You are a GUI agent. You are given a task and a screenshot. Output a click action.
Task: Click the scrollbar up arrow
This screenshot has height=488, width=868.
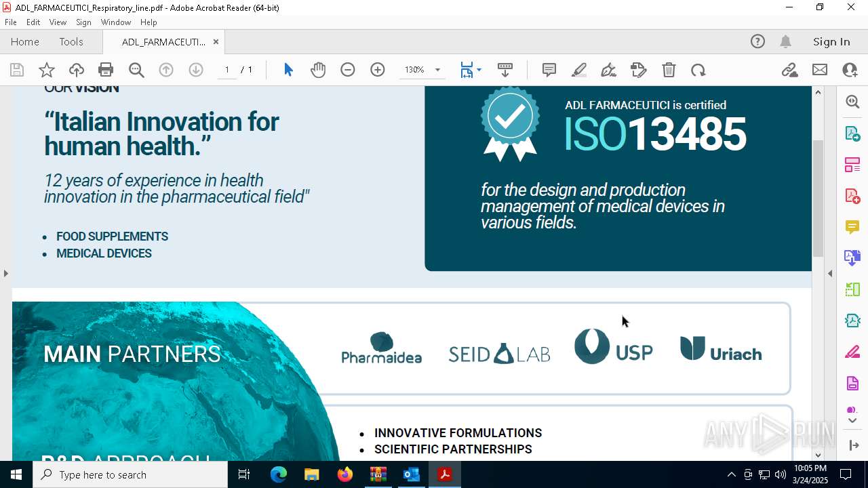click(x=818, y=92)
